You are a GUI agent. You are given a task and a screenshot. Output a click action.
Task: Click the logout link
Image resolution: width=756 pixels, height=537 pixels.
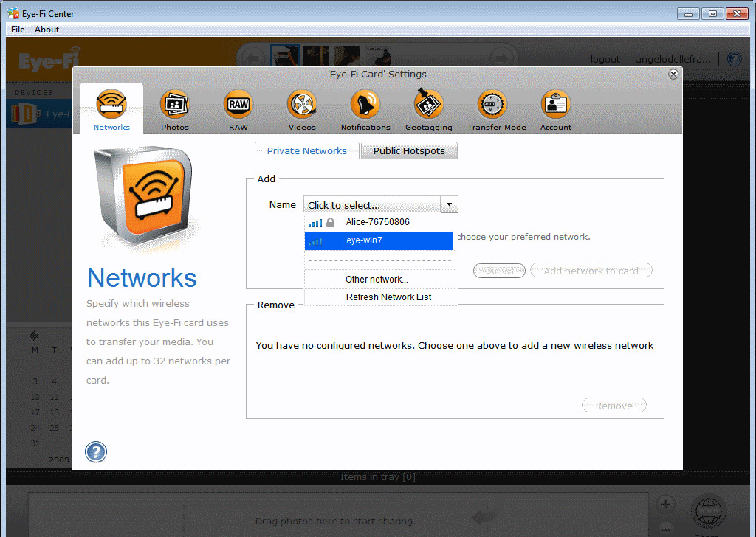605,59
